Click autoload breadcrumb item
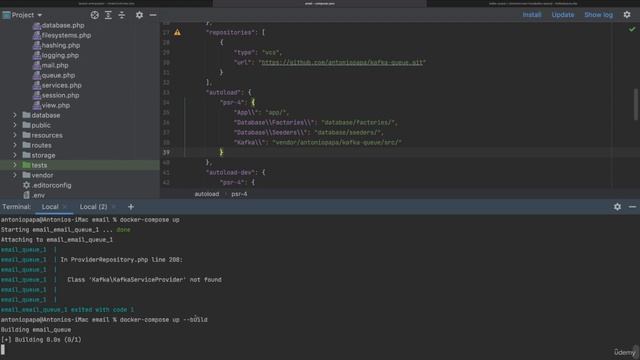This screenshot has width=640, height=360. (x=207, y=194)
